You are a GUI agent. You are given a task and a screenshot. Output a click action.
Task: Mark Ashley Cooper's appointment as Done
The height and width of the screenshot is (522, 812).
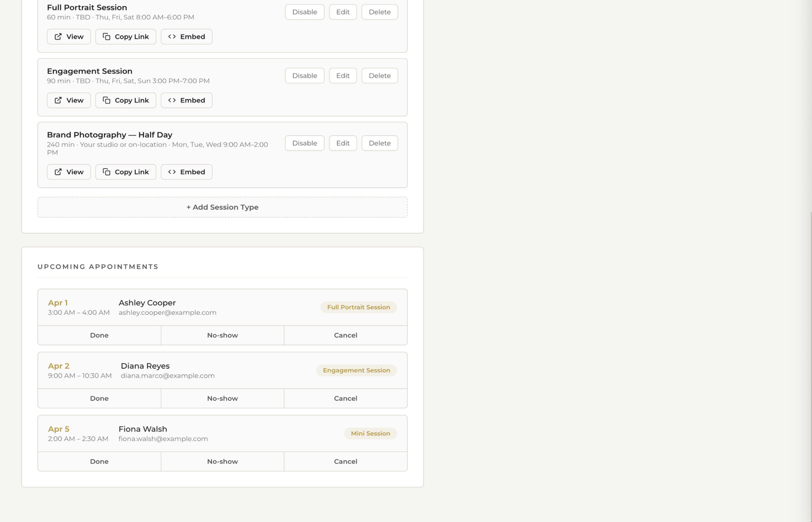coord(99,335)
